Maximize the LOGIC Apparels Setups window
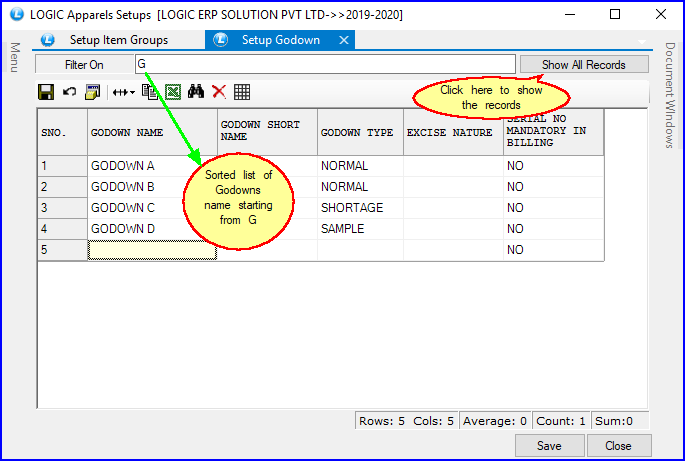 pyautogui.click(x=615, y=14)
